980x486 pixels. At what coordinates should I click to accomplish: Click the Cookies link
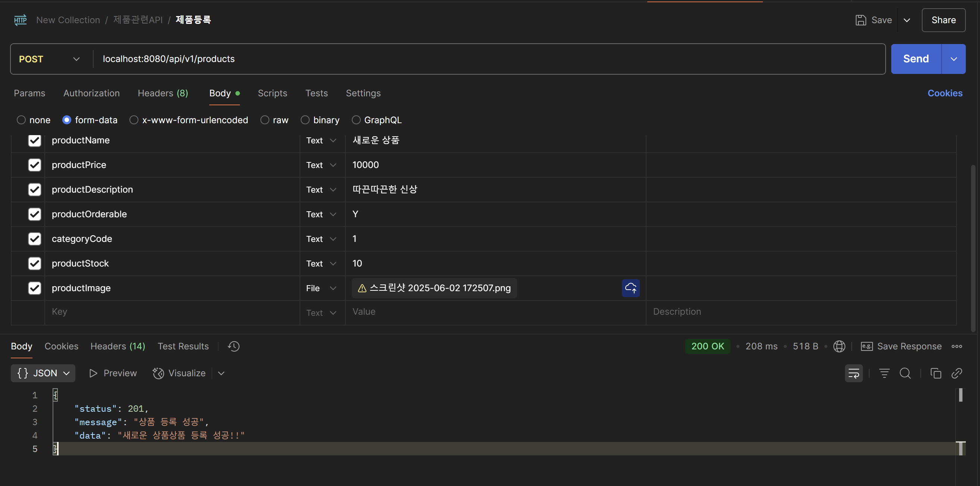(x=945, y=93)
